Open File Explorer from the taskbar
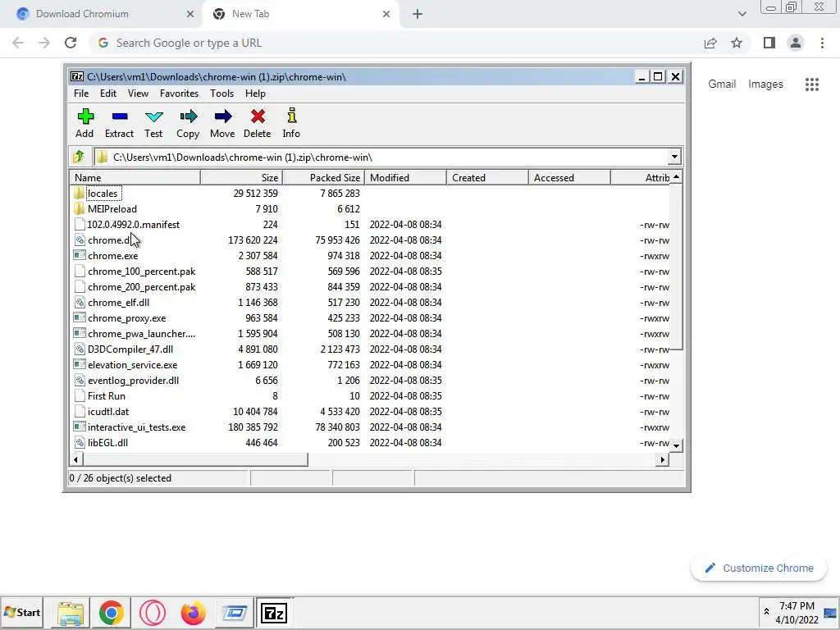Screen dimensions: 840x630 point(71,613)
